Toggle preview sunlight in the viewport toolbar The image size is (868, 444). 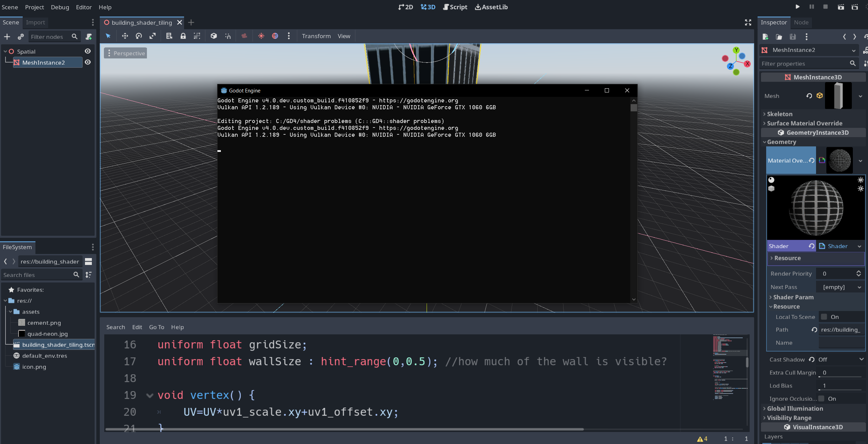point(261,36)
